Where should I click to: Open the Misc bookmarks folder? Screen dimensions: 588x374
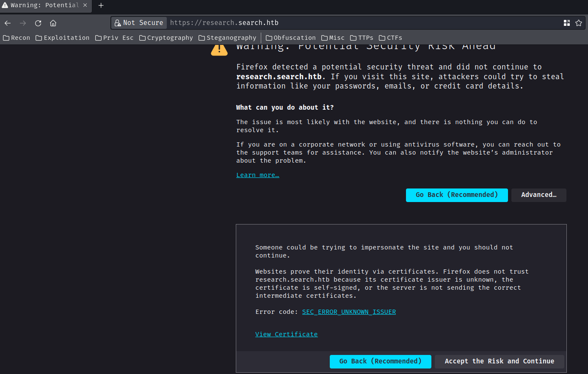(333, 38)
